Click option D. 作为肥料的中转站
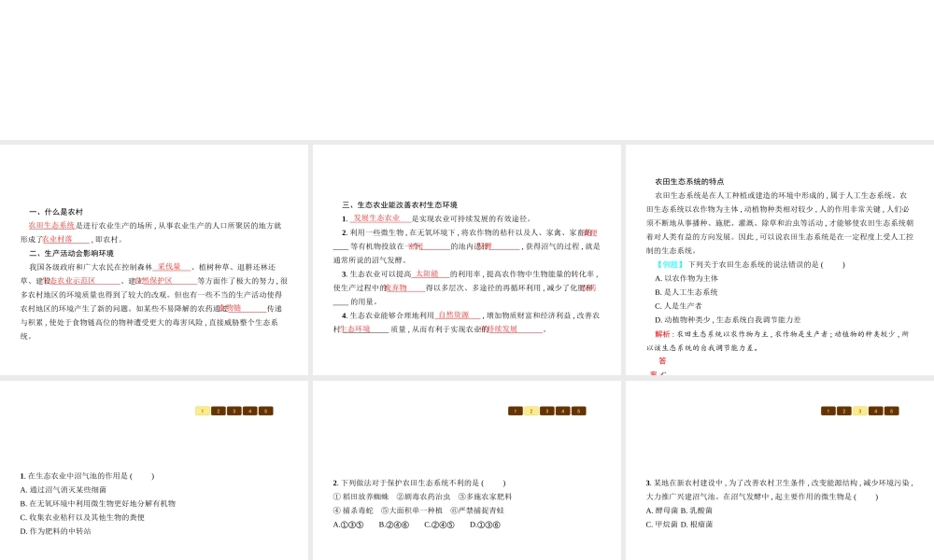The height and width of the screenshot is (560, 934). pos(55,531)
